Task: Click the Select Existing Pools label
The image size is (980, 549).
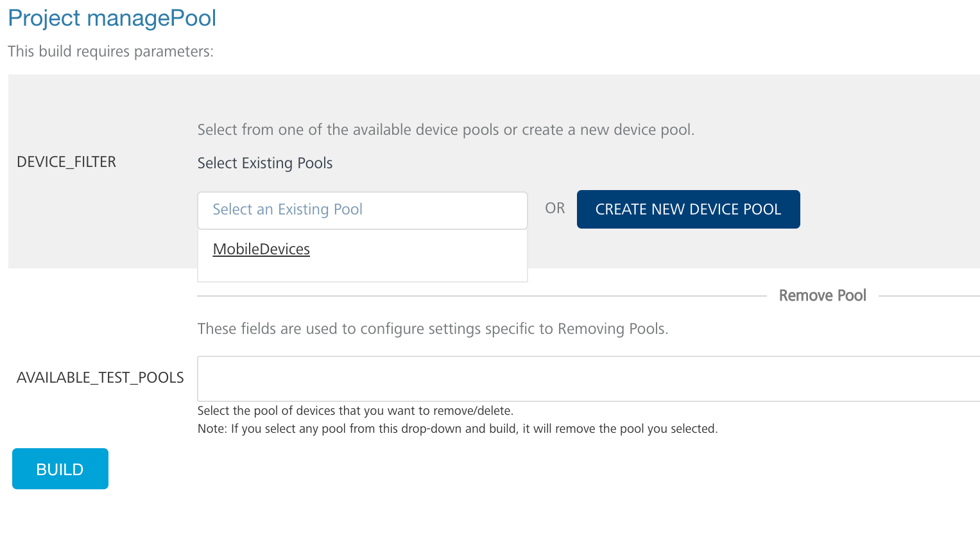Action: click(265, 163)
